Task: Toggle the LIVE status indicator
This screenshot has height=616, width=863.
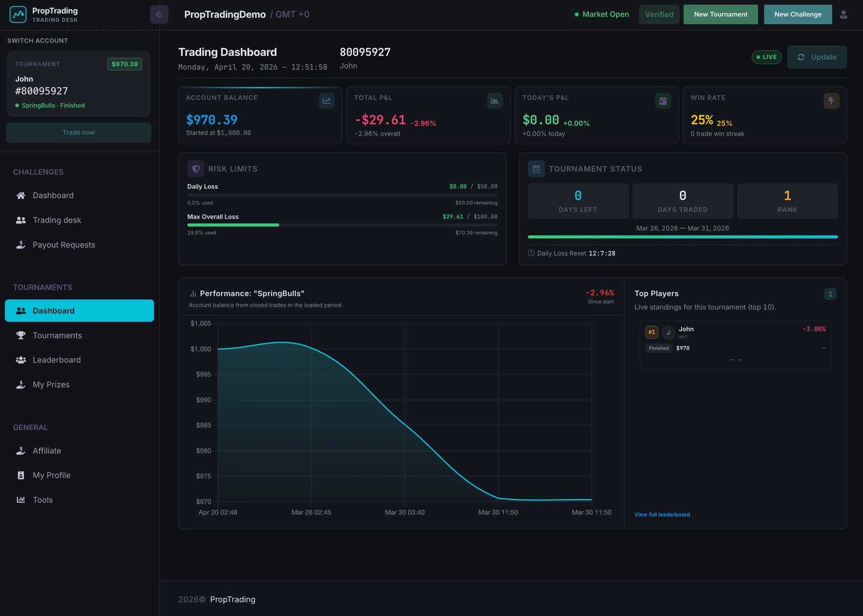Action: tap(766, 57)
